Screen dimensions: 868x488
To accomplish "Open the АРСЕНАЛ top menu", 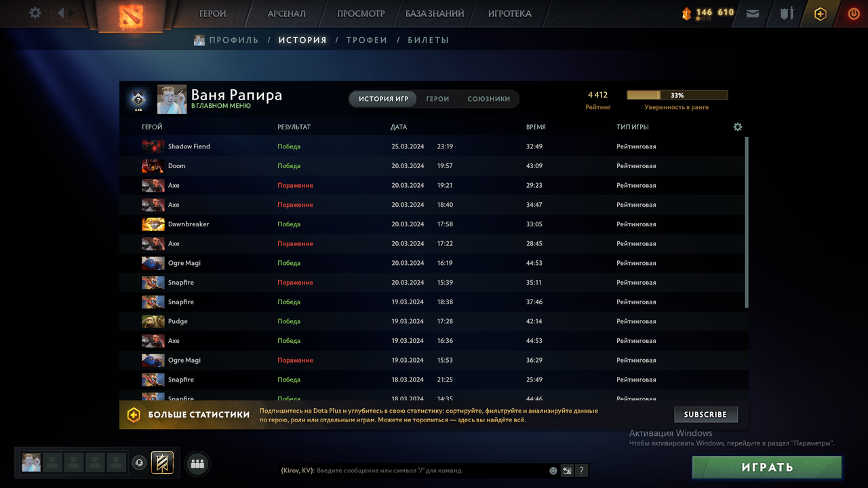I will click(x=286, y=14).
